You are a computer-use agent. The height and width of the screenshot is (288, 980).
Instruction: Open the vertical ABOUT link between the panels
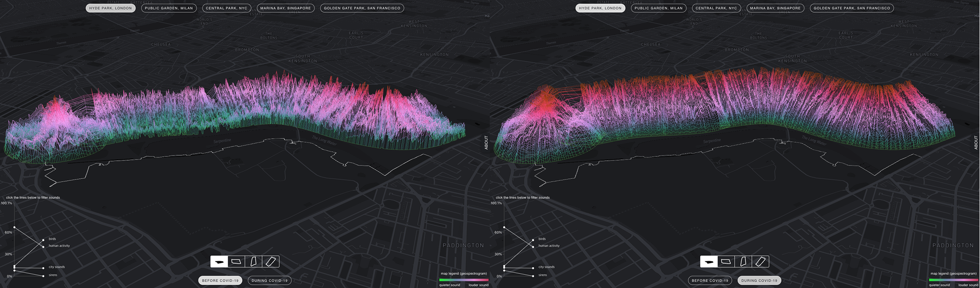(x=486, y=143)
